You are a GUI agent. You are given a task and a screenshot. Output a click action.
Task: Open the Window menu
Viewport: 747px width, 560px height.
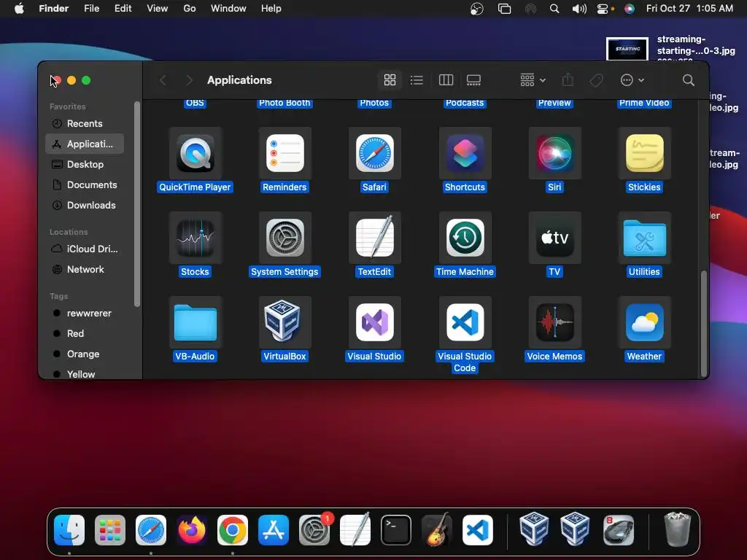pos(228,9)
